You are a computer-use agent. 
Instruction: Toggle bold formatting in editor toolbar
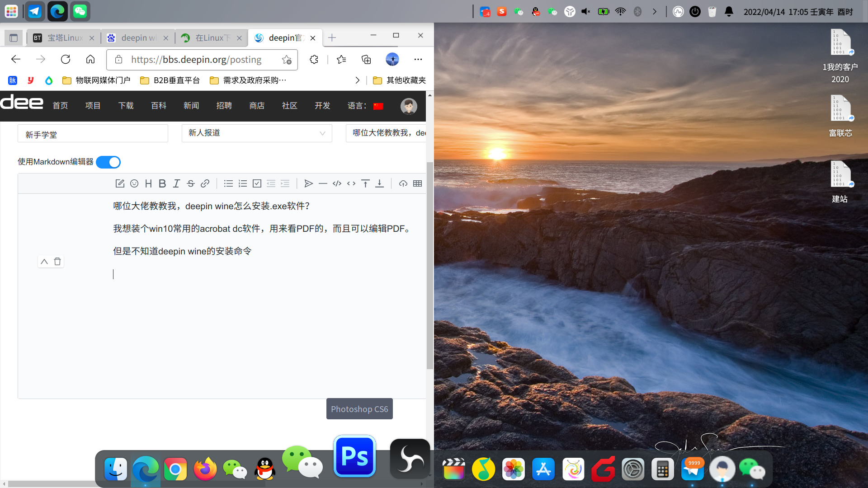click(162, 183)
